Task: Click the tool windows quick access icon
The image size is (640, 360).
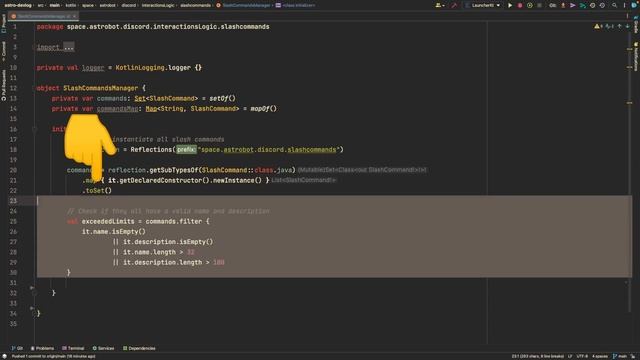Action: click(4, 356)
